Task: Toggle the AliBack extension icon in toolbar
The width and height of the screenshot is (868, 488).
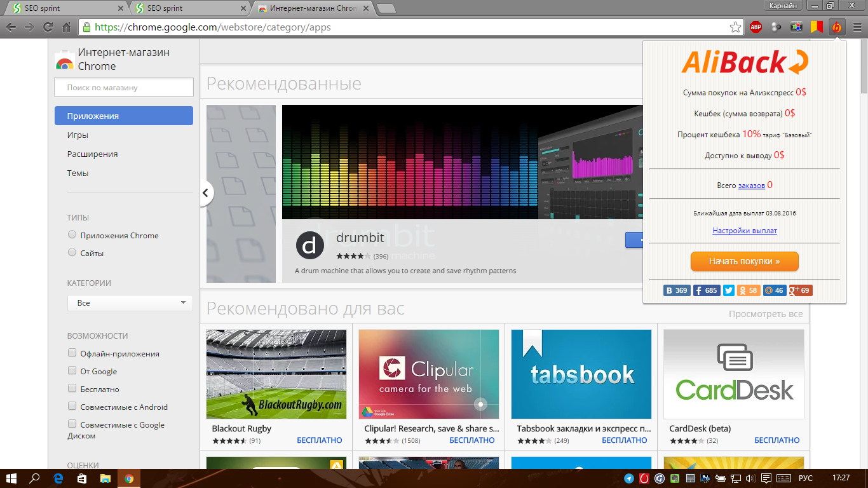Action: coord(837,27)
